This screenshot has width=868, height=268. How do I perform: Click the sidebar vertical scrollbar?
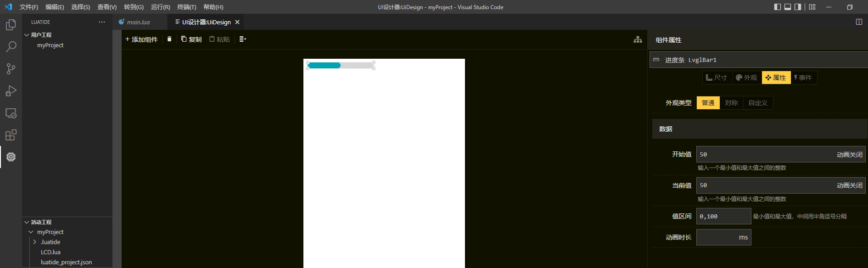117,149
